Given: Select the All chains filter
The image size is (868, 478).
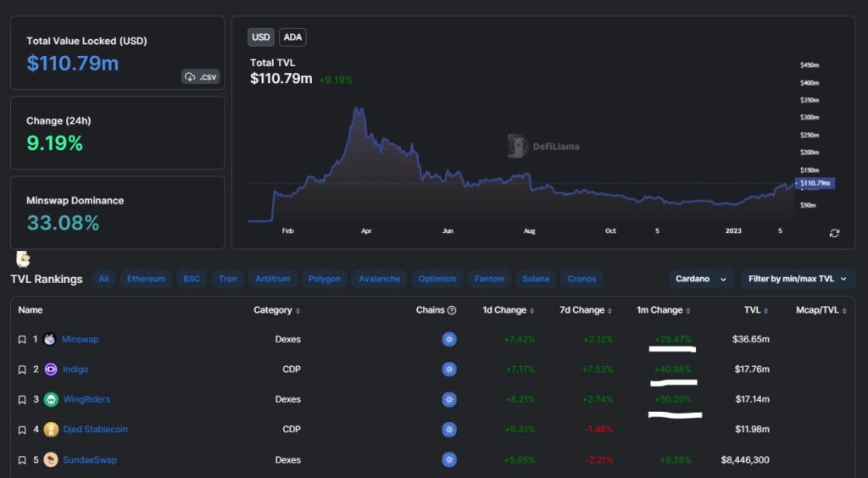Looking at the screenshot, I should click(103, 279).
